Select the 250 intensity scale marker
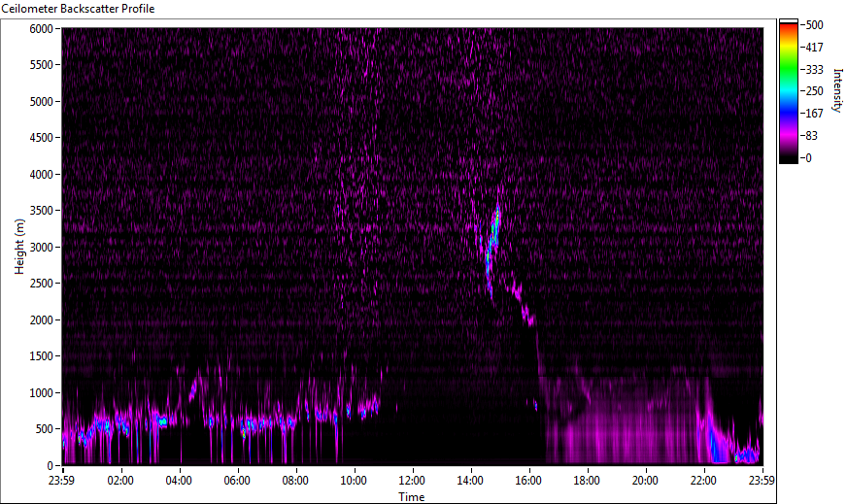847x504 pixels. tap(814, 91)
